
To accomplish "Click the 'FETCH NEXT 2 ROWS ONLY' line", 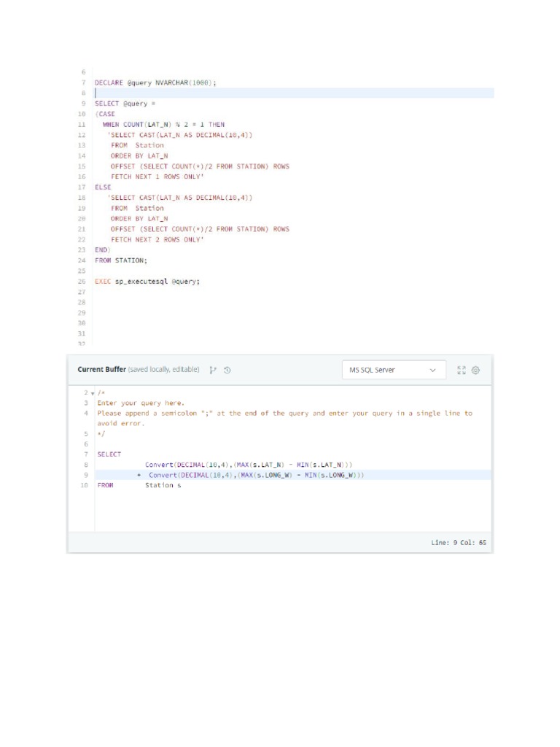I will point(157,239).
